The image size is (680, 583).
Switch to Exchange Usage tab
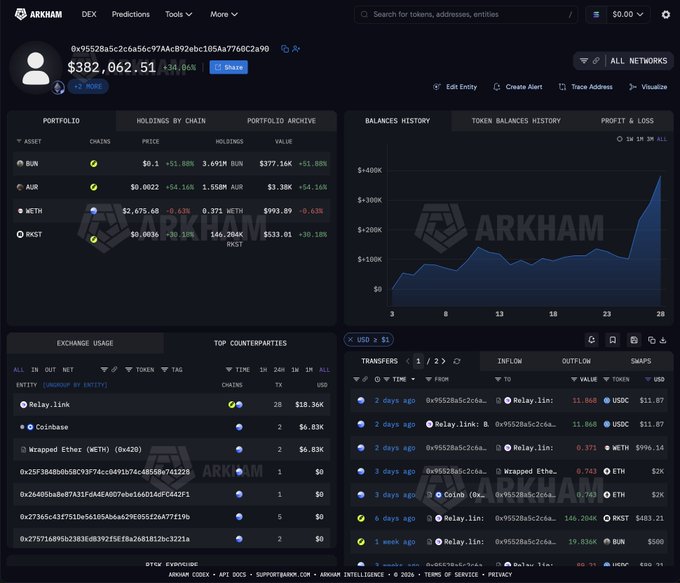(x=85, y=343)
